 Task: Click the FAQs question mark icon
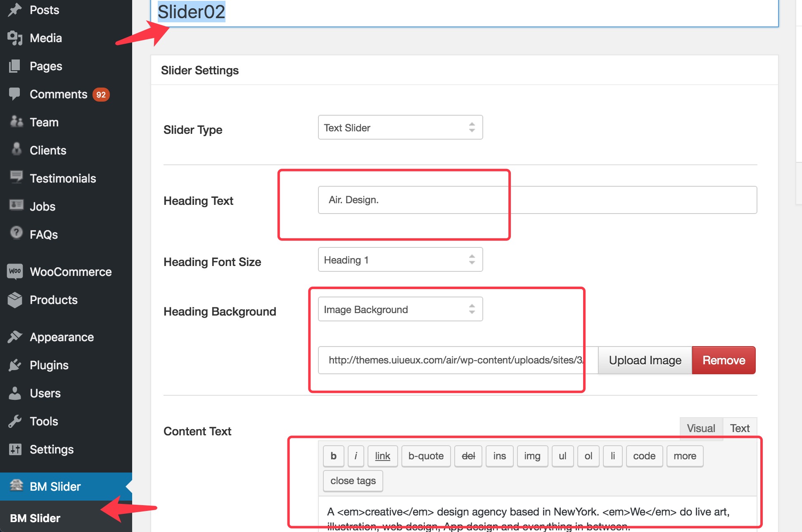click(x=16, y=233)
